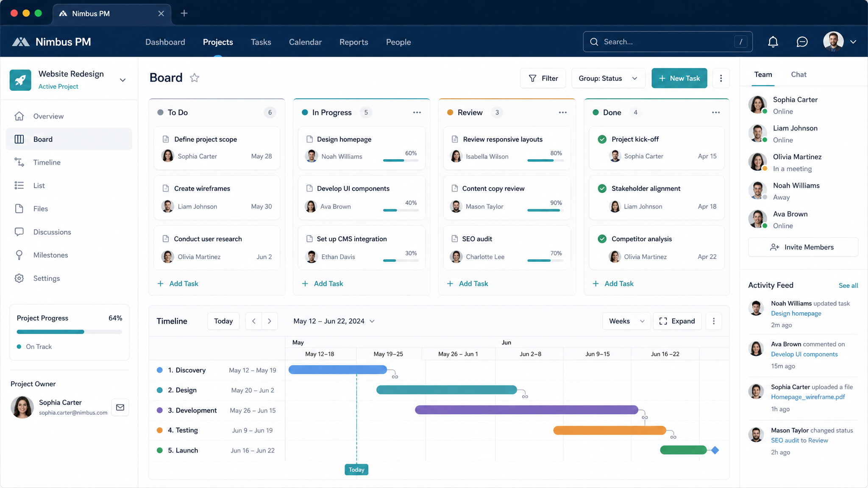Click the Project Progress 64% bar
868x488 pixels.
tap(70, 332)
